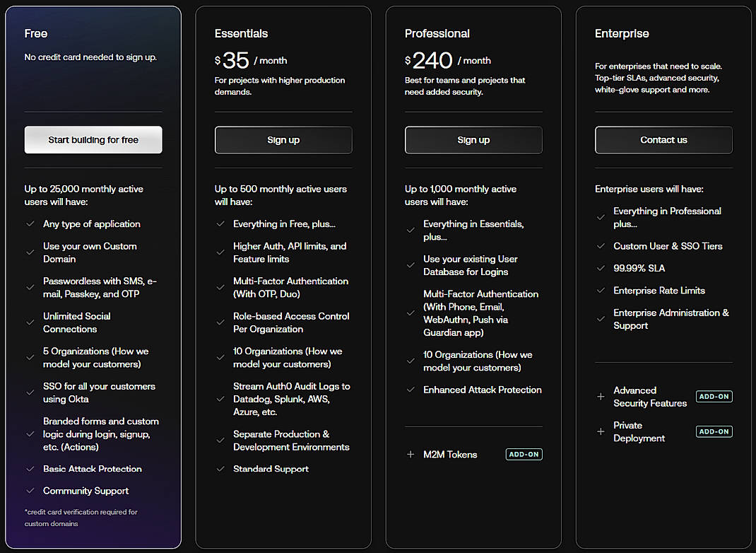Click 'Up to 500 monthly active users' text

[x=280, y=195]
